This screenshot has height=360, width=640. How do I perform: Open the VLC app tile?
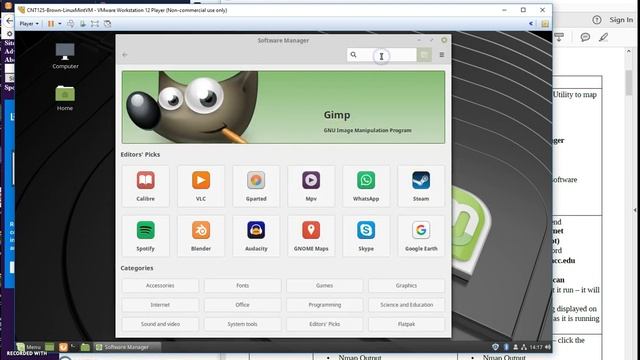(201, 186)
